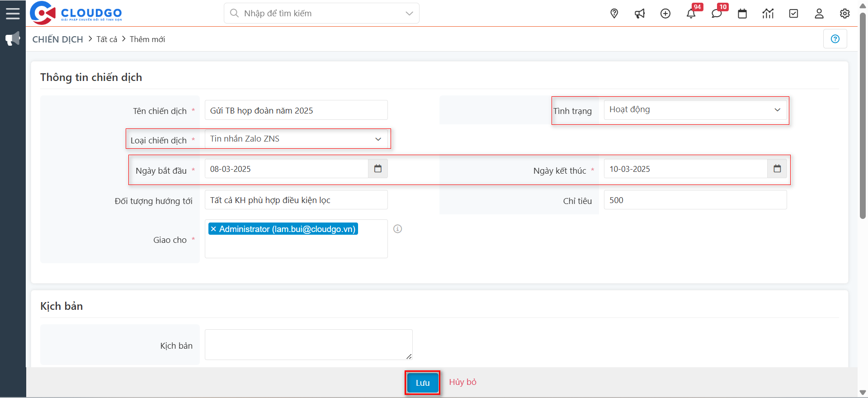868x398 pixels.
Task: Open the user profile icon
Action: (819, 14)
